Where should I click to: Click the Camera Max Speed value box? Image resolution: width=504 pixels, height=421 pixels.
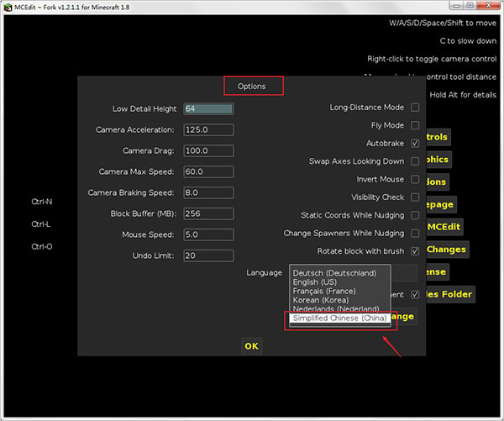207,171
